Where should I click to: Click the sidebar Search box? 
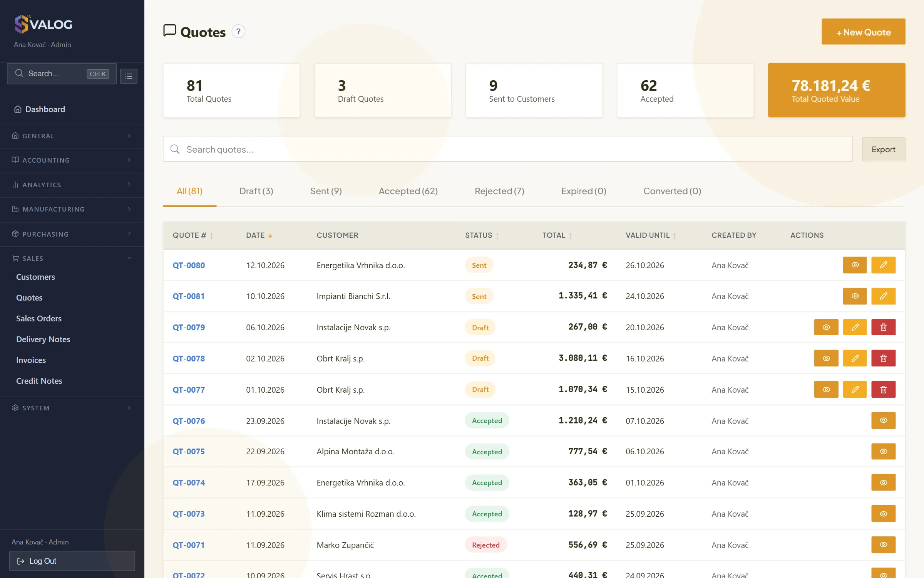coord(62,74)
